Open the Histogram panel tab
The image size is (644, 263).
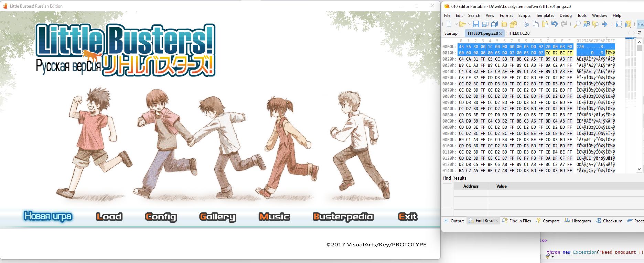578,221
